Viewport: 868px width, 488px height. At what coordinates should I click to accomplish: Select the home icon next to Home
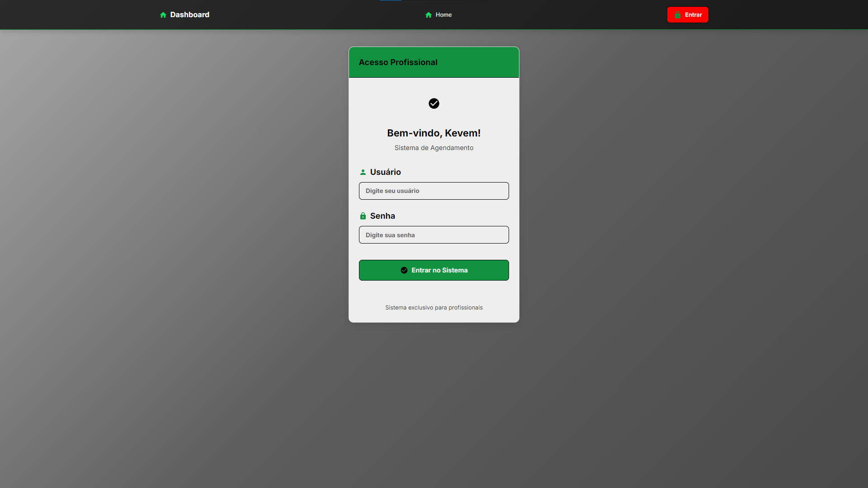coord(428,14)
